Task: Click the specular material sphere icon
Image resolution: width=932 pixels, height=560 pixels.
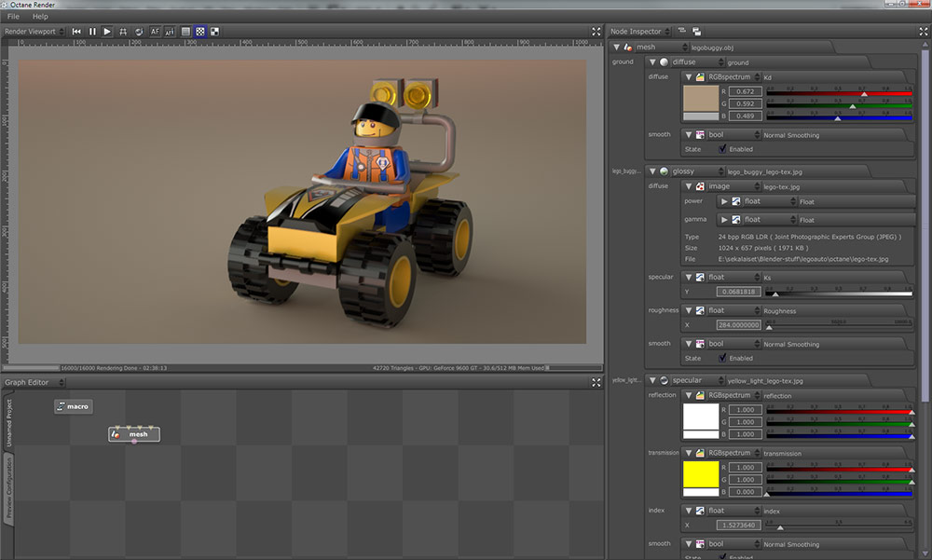Action: click(664, 380)
